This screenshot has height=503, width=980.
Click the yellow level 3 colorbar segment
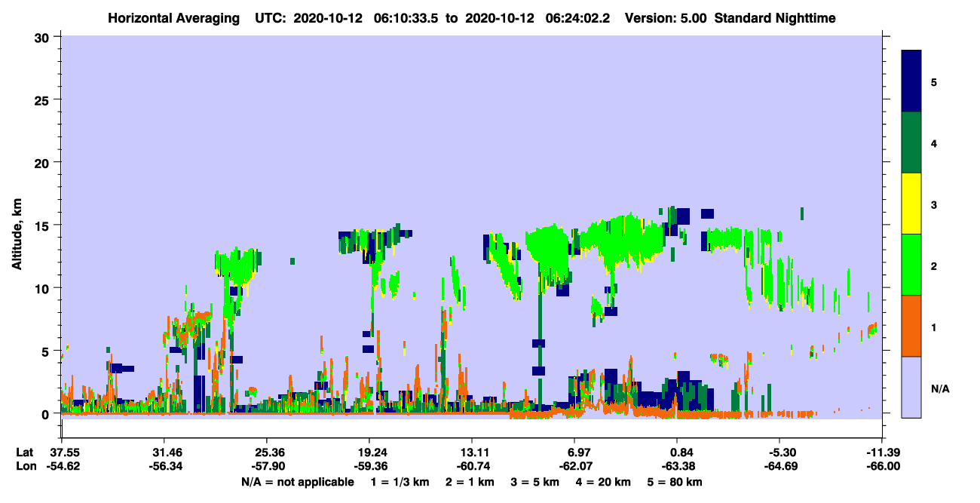(911, 204)
